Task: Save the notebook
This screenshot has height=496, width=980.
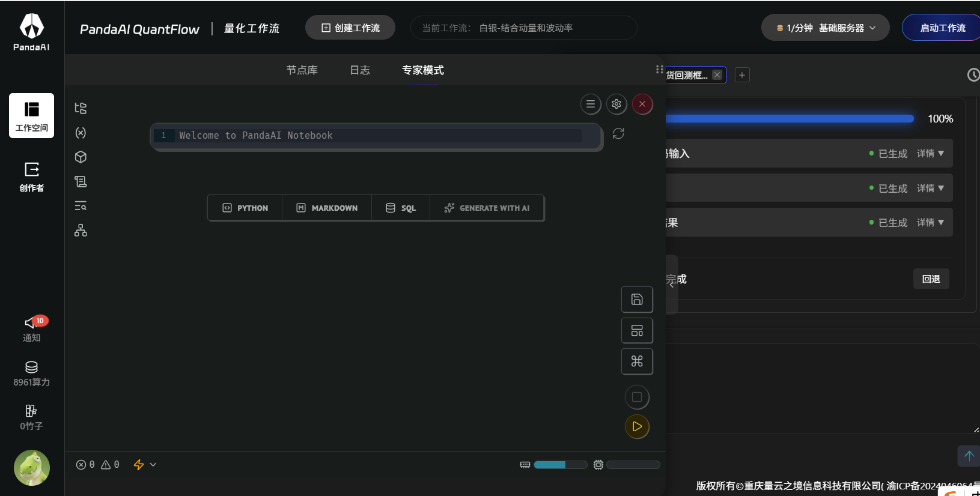Action: 637,300
